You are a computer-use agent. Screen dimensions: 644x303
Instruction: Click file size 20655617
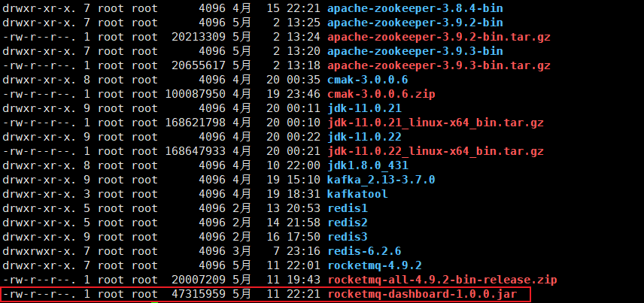pos(199,65)
